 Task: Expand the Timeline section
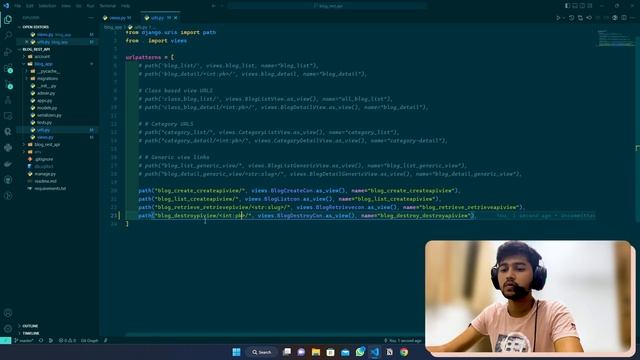tap(57, 333)
